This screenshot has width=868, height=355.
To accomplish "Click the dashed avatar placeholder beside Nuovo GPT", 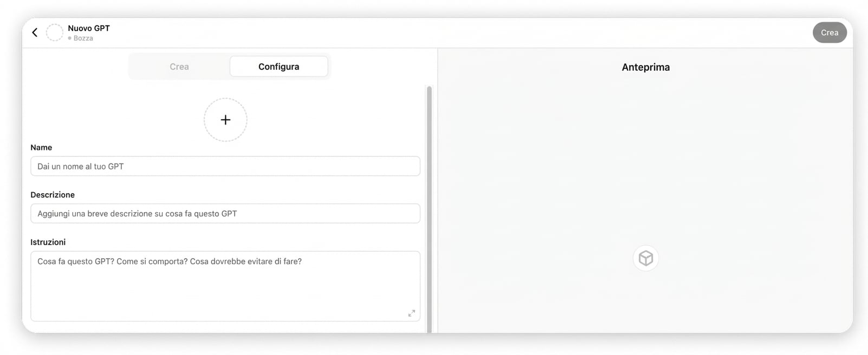I will click(54, 32).
